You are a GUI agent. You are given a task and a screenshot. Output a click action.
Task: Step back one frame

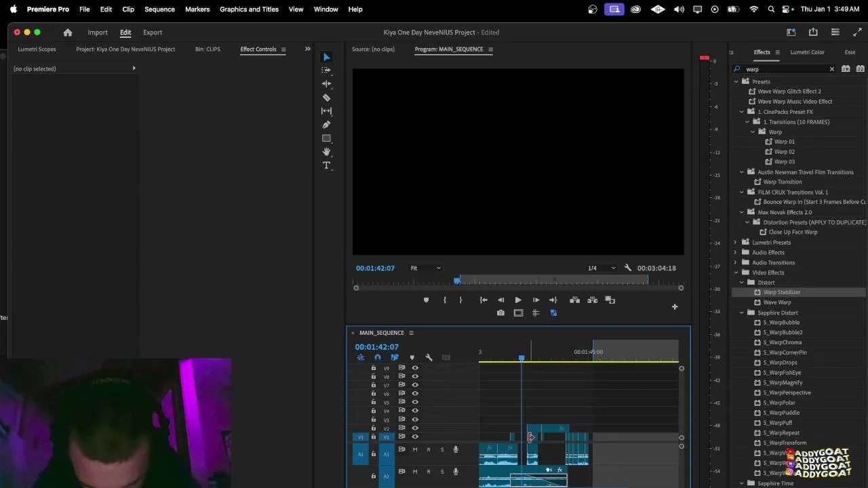pos(500,300)
